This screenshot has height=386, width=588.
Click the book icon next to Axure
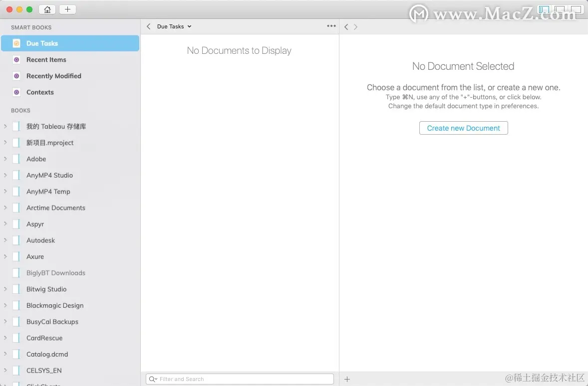[16, 257]
